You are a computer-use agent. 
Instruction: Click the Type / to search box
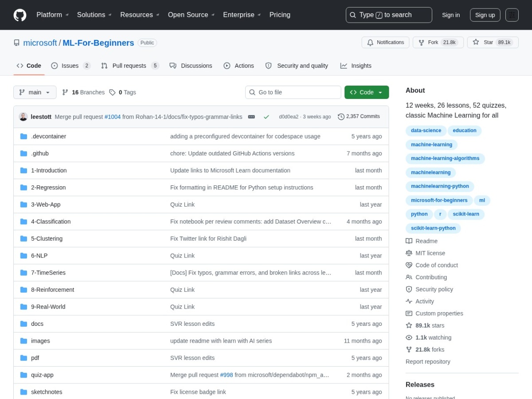point(389,15)
